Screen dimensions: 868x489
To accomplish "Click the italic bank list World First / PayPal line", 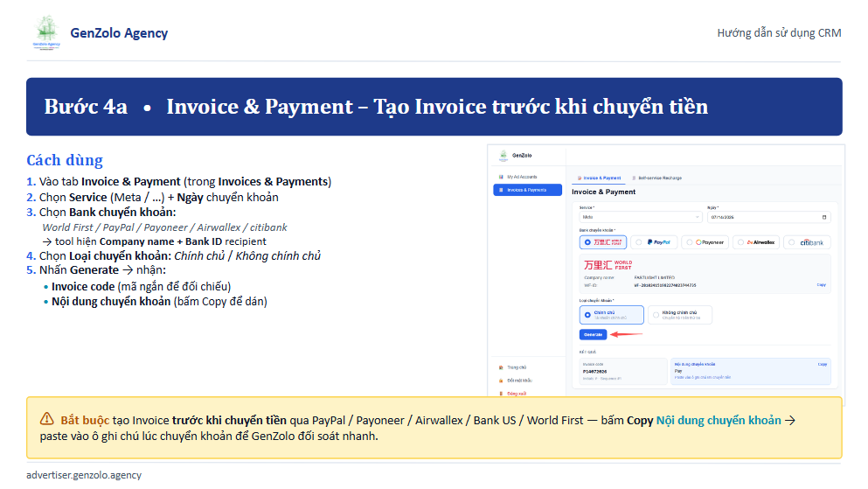I will point(165,227).
